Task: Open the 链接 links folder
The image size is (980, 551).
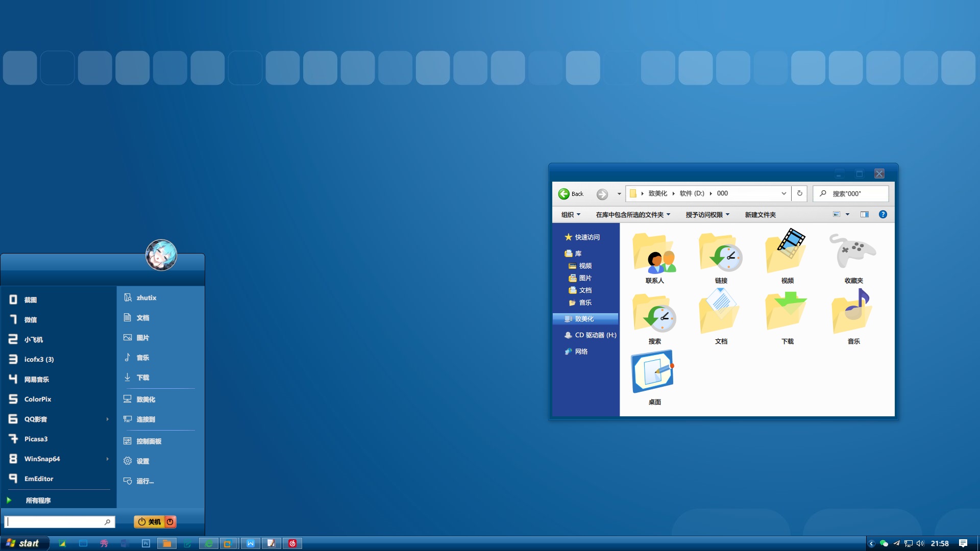Action: tap(721, 254)
